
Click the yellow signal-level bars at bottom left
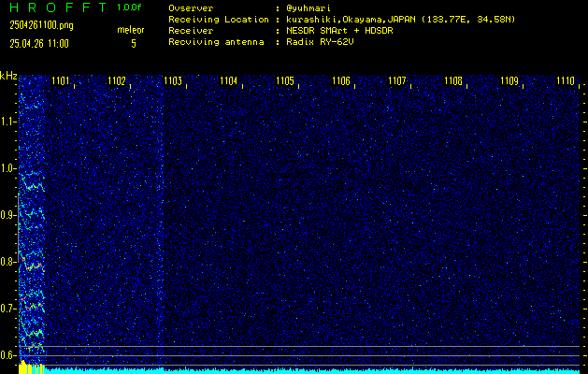point(32,367)
